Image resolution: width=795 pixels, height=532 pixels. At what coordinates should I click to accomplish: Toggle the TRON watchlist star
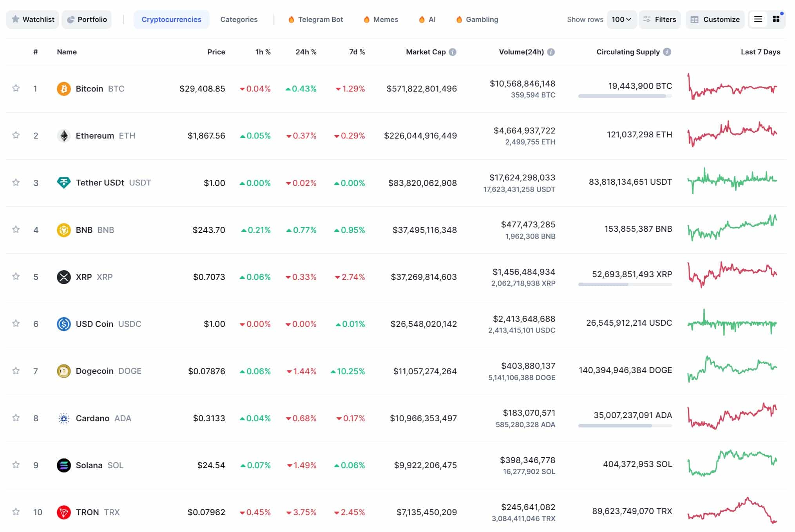click(16, 512)
